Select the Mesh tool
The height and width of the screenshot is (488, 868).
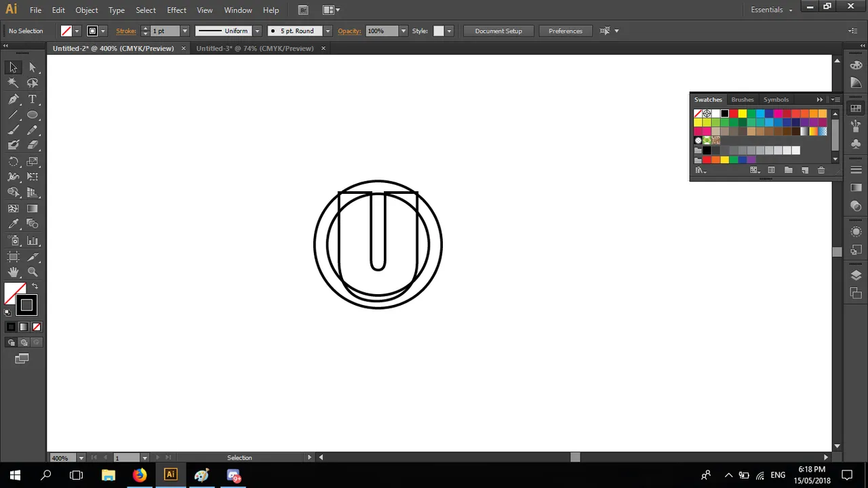pyautogui.click(x=13, y=209)
